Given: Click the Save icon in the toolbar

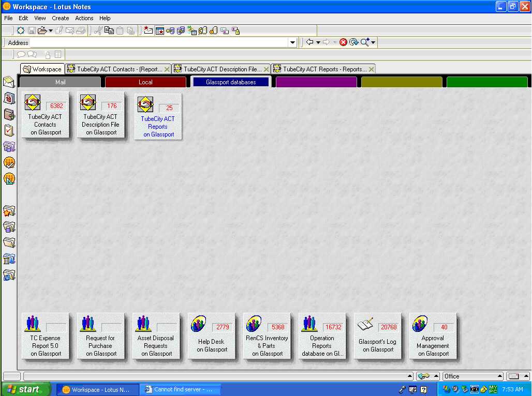Looking at the screenshot, I should [32, 31].
